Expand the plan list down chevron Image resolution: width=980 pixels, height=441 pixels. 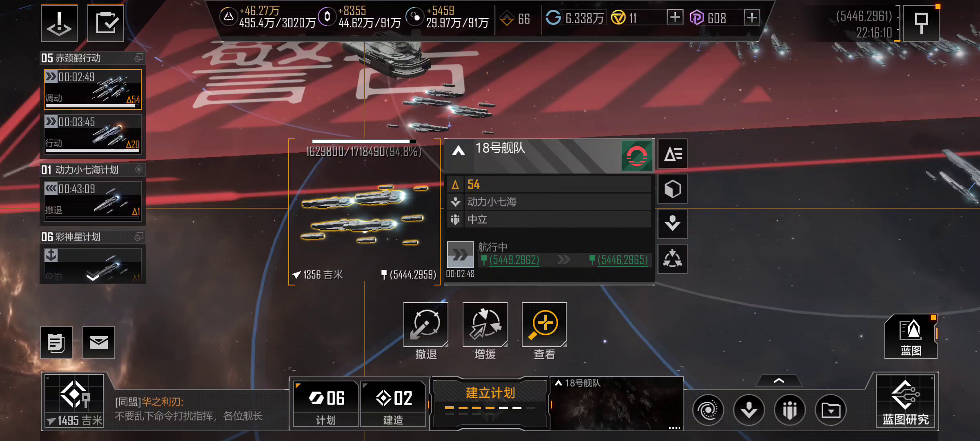pyautogui.click(x=93, y=277)
